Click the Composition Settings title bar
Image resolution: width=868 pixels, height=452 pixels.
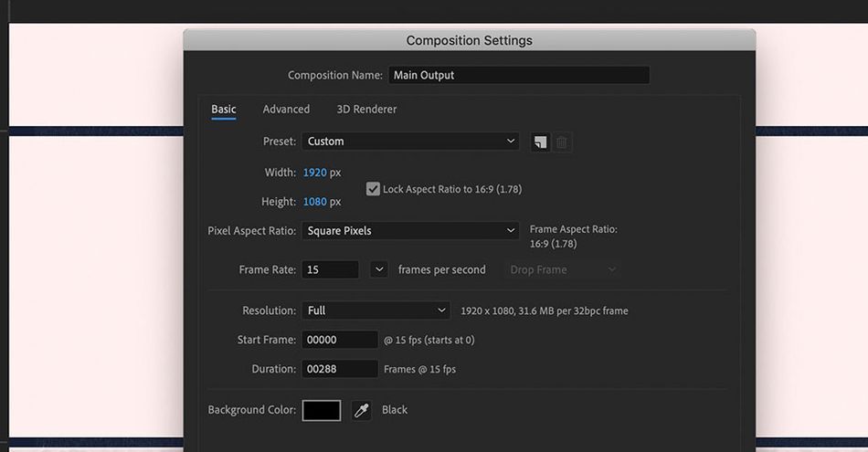(x=470, y=40)
